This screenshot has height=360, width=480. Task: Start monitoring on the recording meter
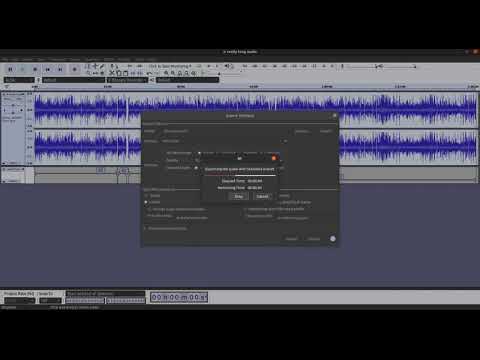(170, 66)
